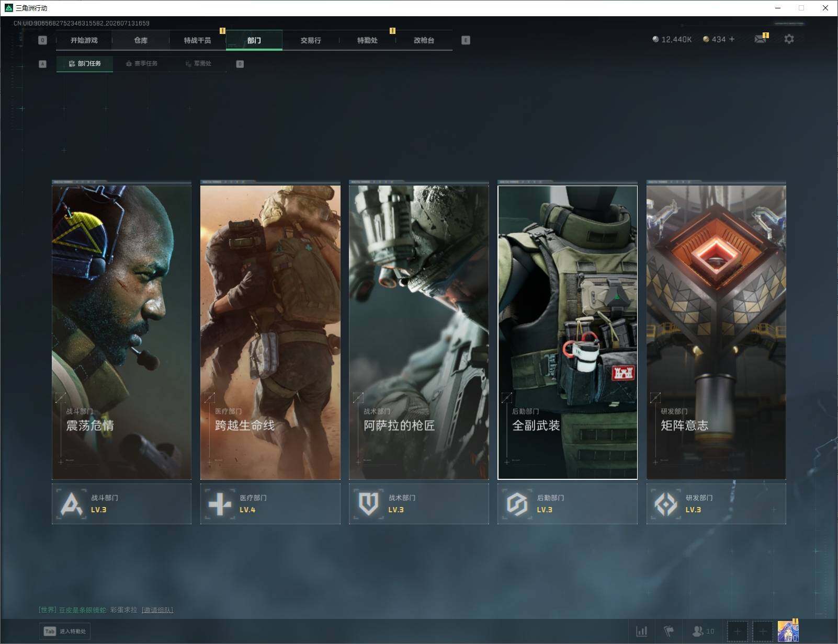Image resolution: width=838 pixels, height=644 pixels.
Task: Open the mail inbox envelope icon
Action: [761, 39]
